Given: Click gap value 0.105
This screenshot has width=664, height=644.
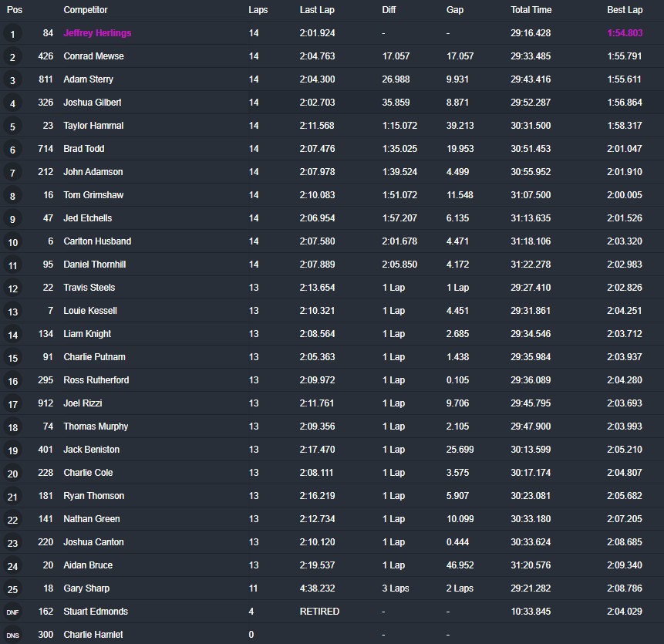Looking at the screenshot, I should click(x=458, y=380).
